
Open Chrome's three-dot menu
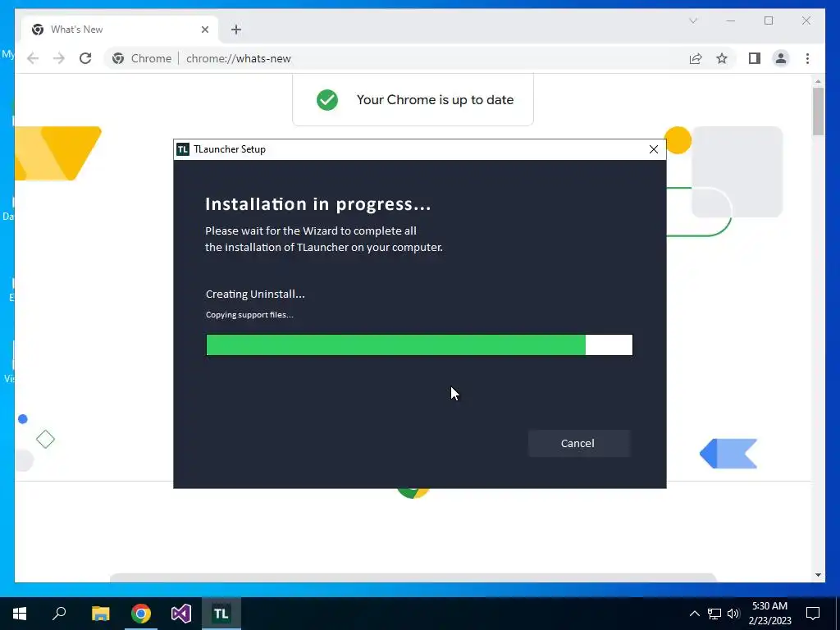(x=807, y=58)
